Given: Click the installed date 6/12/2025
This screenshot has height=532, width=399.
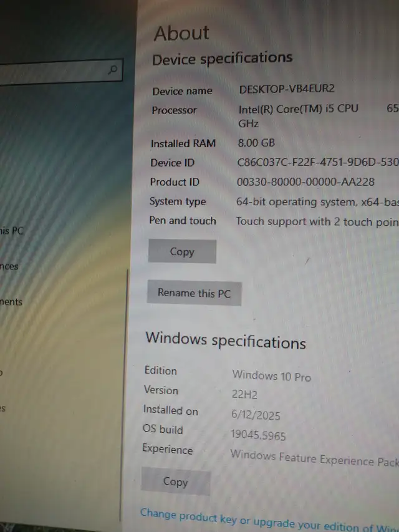Looking at the screenshot, I should click(x=256, y=415).
